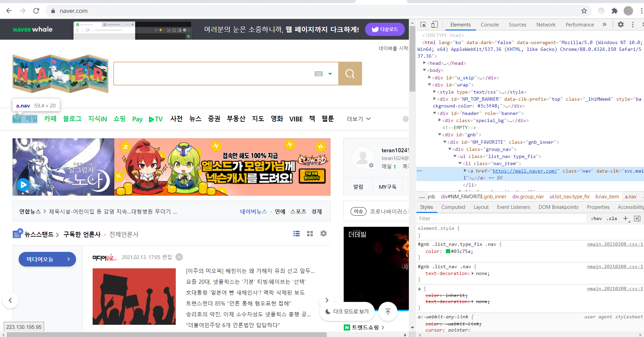Open nmain.20210208.css link for type_fix rule
Viewport: 644px width, 337px height.
click(x=615, y=244)
